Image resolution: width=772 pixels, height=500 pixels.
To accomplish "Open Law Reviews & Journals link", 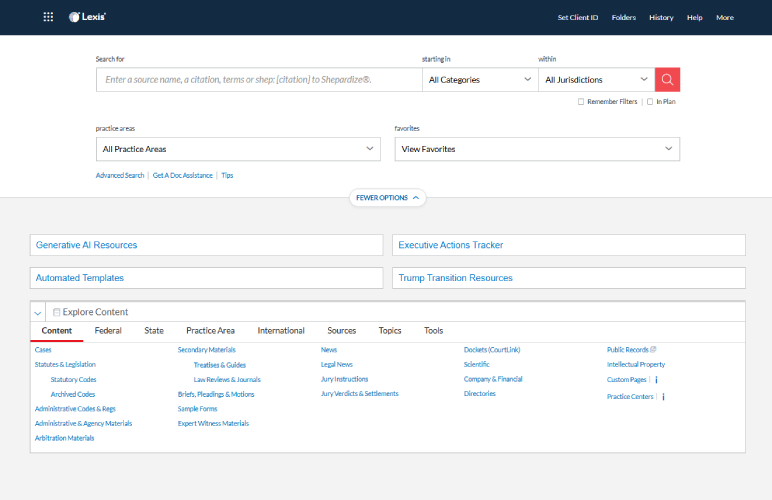I will [227, 380].
